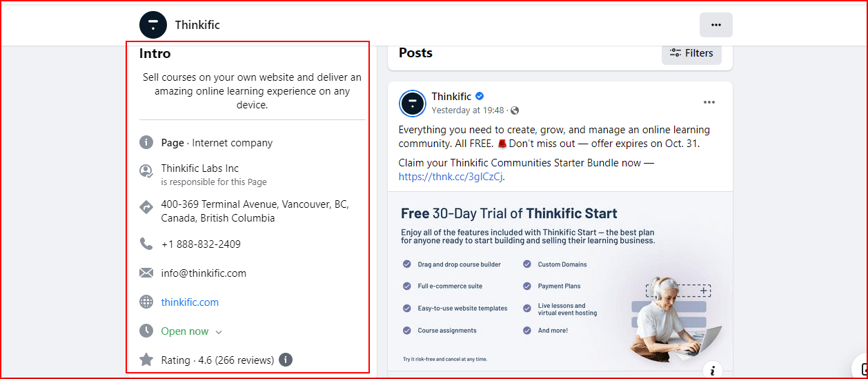The width and height of the screenshot is (868, 379).
Task: Click the address directions arrow icon
Action: pyautogui.click(x=146, y=206)
